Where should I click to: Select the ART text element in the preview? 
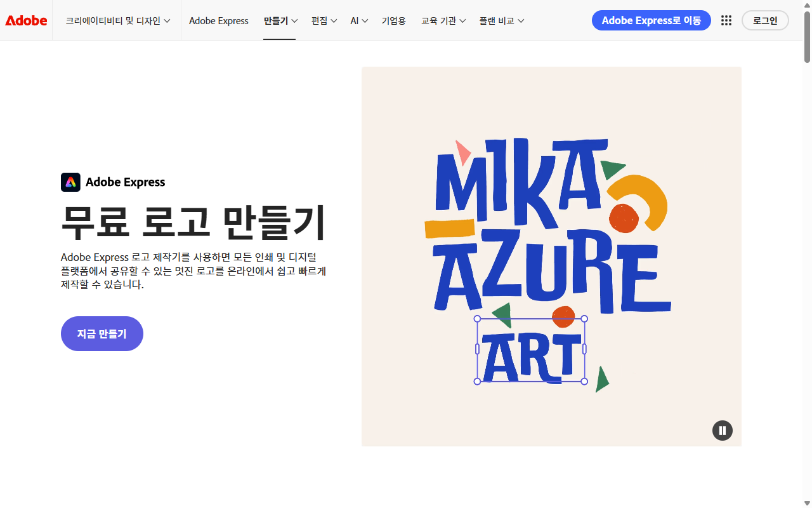pos(530,350)
